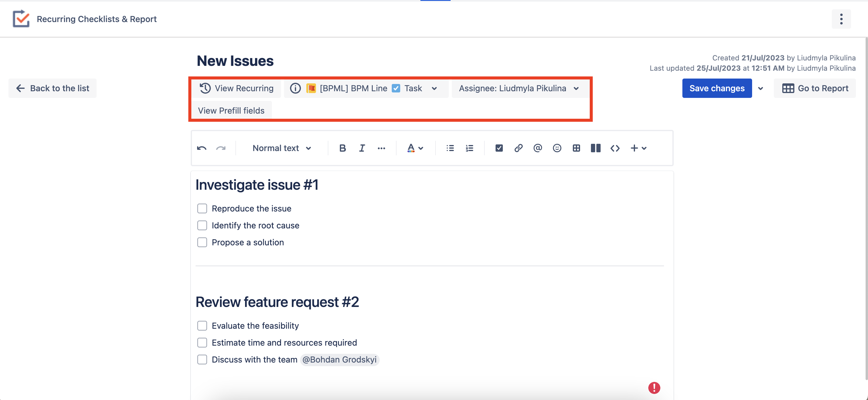Insert a code block

tap(614, 148)
